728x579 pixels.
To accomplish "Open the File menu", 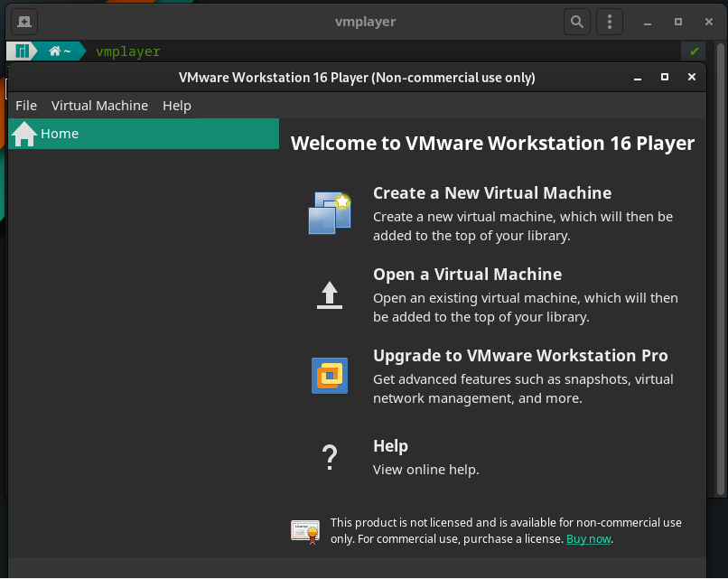I will (26, 106).
